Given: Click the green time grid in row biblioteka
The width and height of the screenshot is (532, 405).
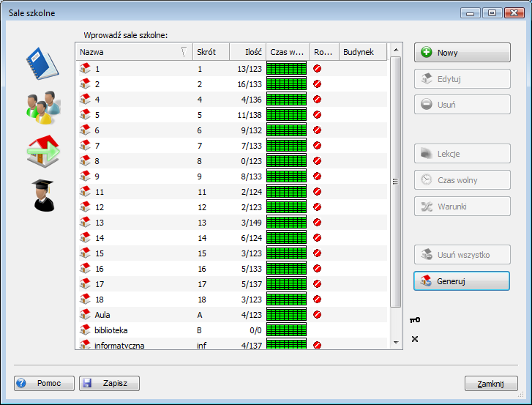Looking at the screenshot, I should point(286,330).
